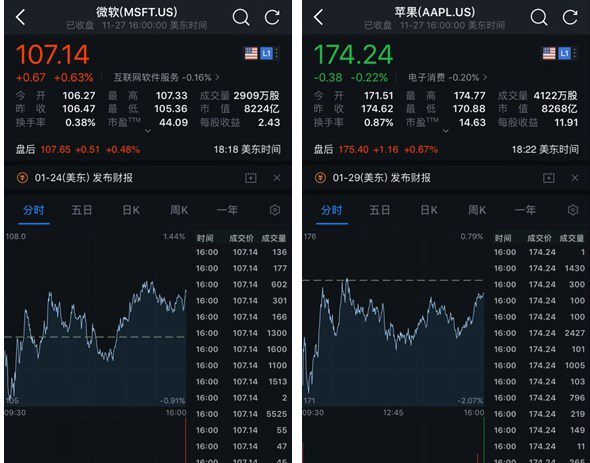The image size is (590, 463).
Task: Open search on the MSFT page
Action: click(241, 17)
